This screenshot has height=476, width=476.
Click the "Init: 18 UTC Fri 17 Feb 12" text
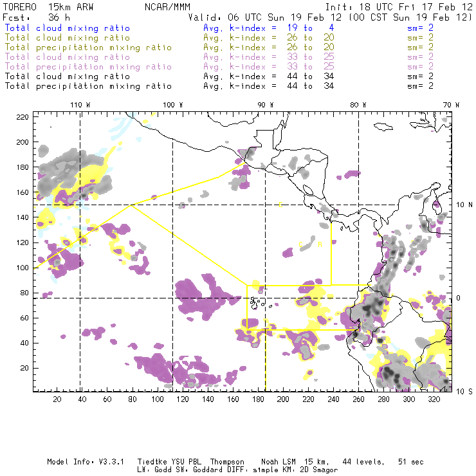click(399, 7)
